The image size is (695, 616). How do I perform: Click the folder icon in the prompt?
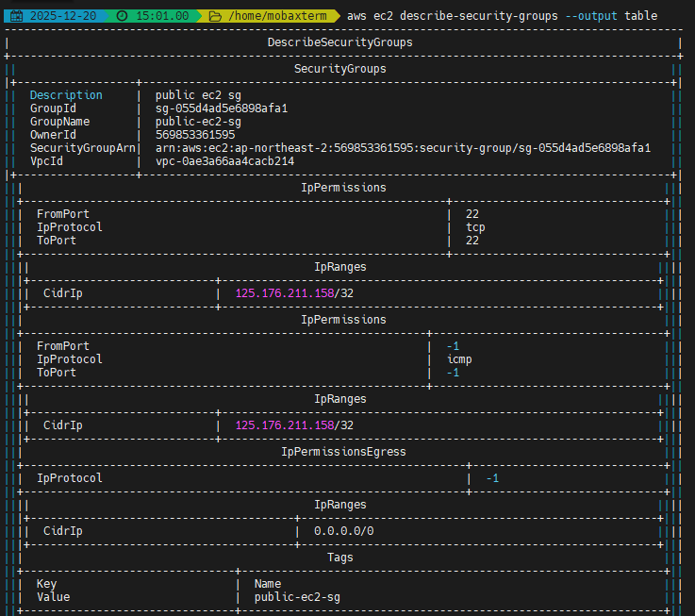[x=215, y=16]
